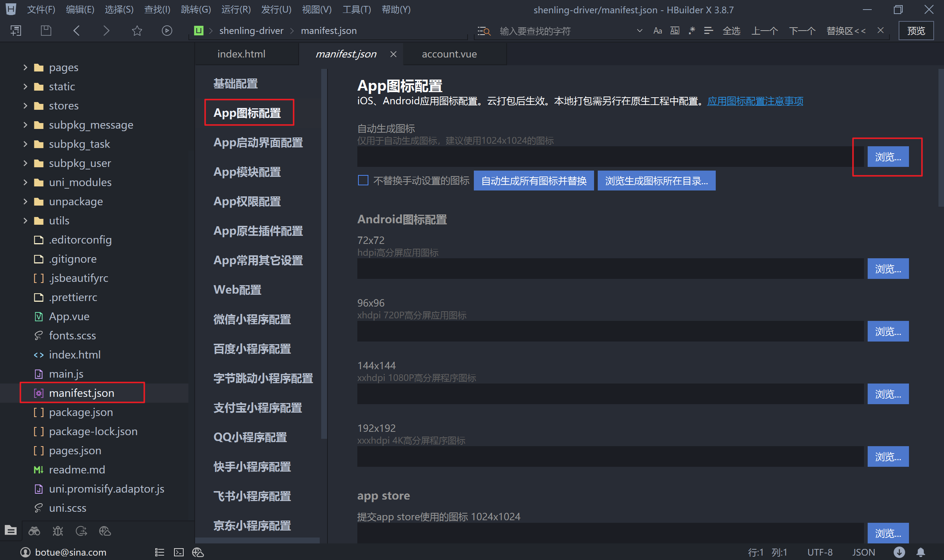Toggle '不替换手动设置的图标' checkbox
944x560 pixels.
[363, 181]
